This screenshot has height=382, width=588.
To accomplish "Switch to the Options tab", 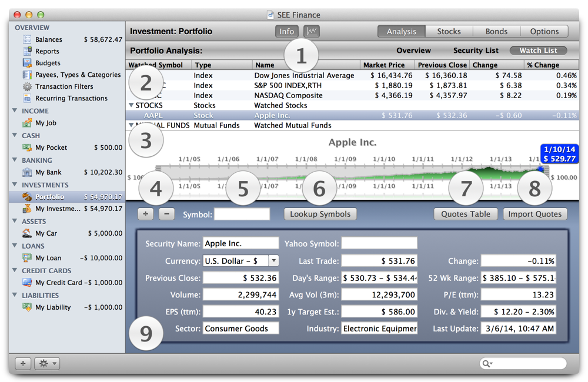I will [544, 32].
